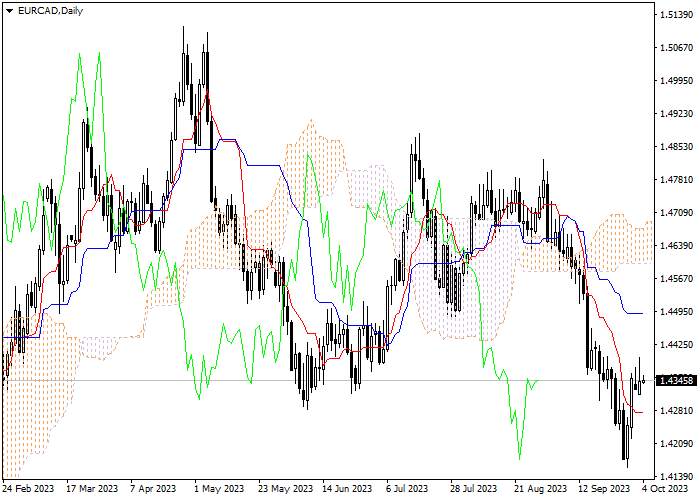The image size is (700, 500).
Task: Click the 28 Jul 2023 date label
Action: point(473,489)
